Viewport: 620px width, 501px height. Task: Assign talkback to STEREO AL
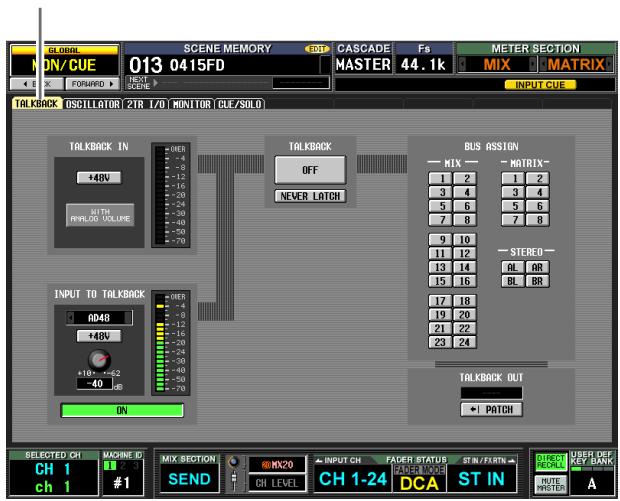[513, 267]
